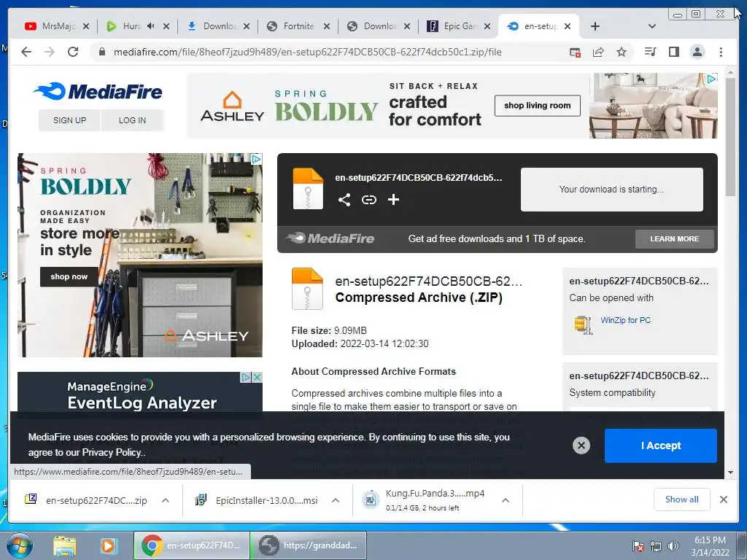Close the Fortnite tab
Image resolution: width=747 pixels, height=560 pixels.
pyautogui.click(x=326, y=26)
